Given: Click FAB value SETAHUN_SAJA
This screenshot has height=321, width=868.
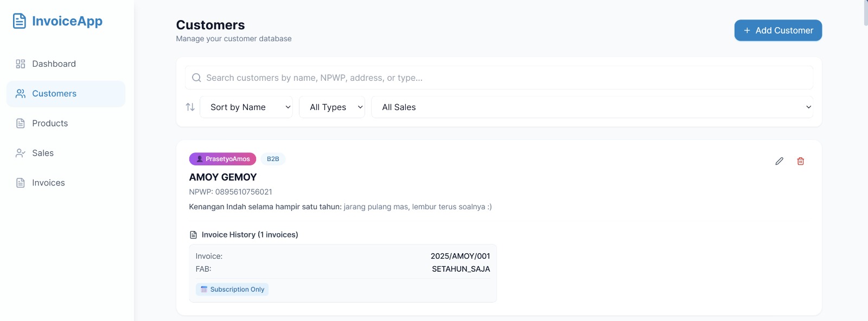Looking at the screenshot, I should (461, 269).
